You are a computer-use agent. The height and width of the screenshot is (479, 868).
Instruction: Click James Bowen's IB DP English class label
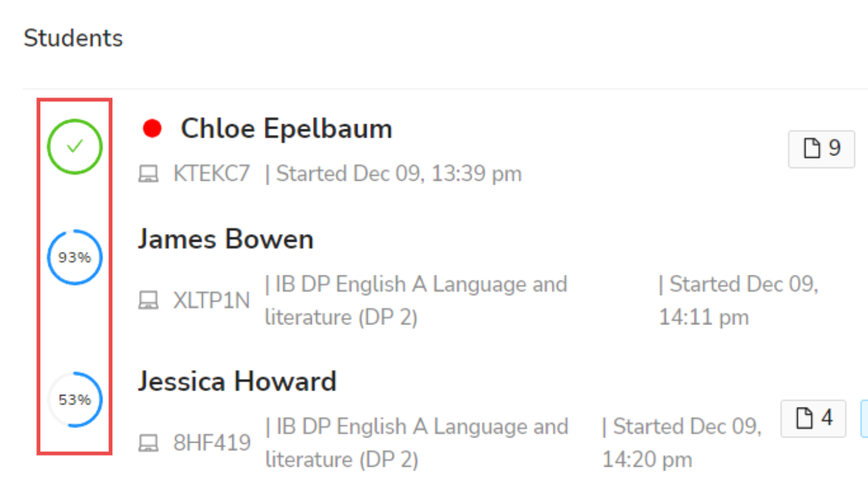416,301
